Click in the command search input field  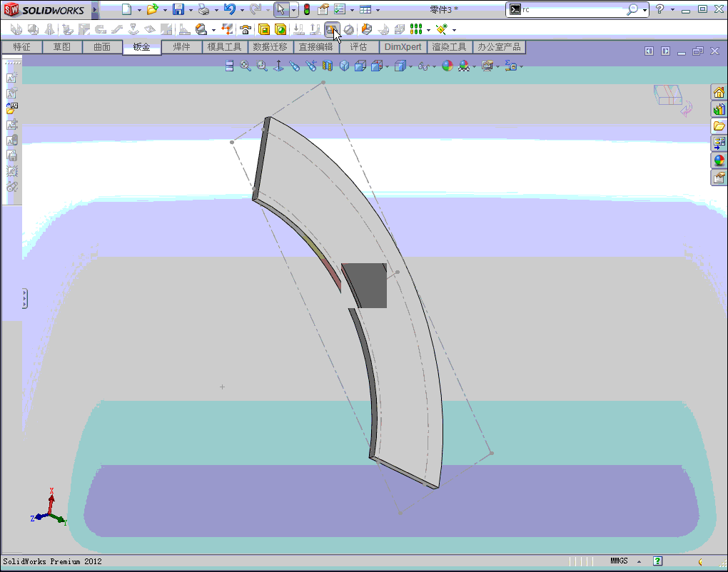[x=574, y=9]
